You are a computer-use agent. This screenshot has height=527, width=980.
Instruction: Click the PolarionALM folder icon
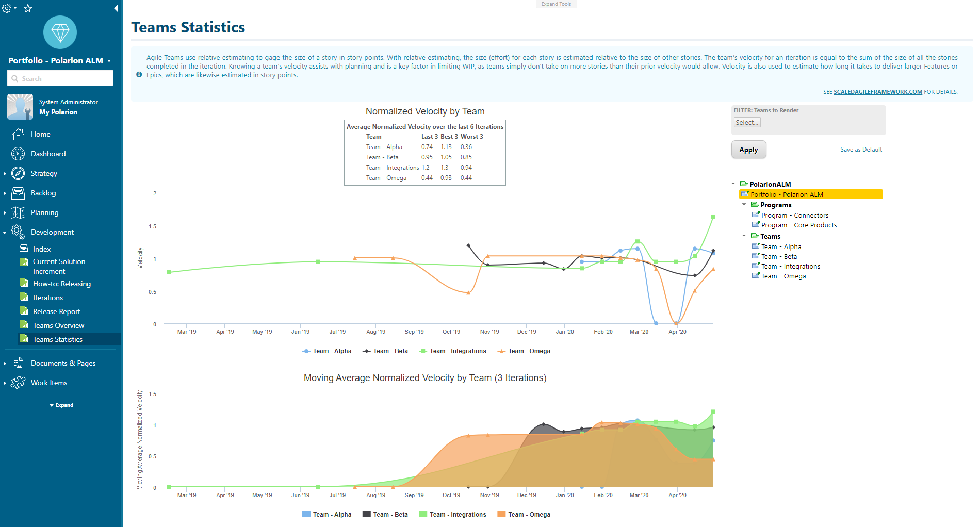click(744, 184)
